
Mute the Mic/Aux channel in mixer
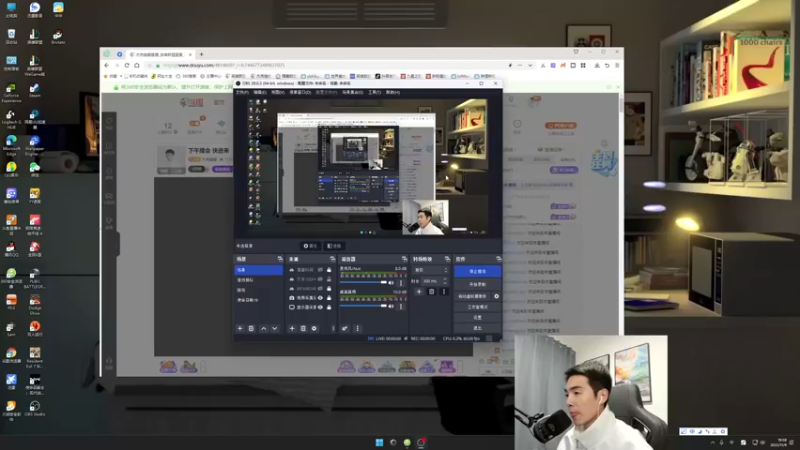[391, 282]
